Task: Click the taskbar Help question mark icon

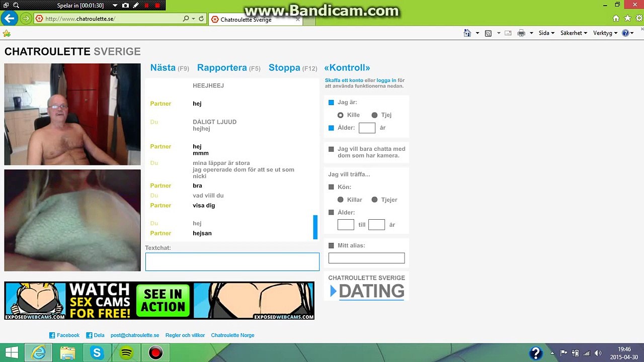Action: point(536,353)
